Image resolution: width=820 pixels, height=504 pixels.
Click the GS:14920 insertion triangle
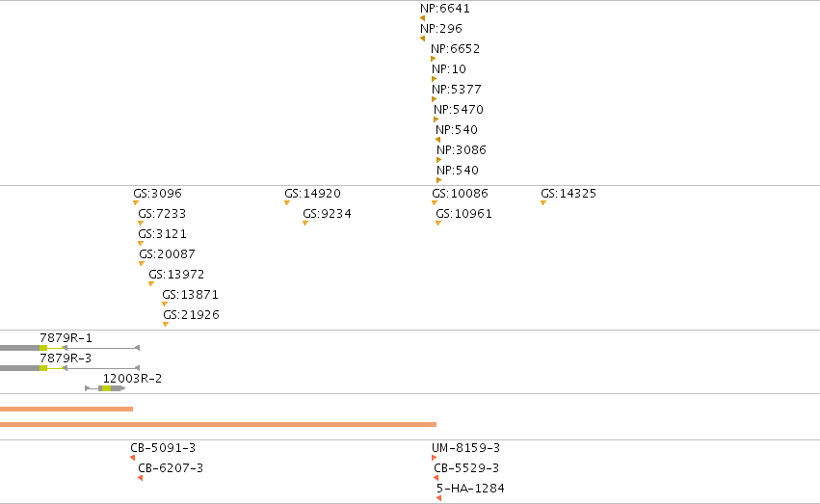coord(287,203)
